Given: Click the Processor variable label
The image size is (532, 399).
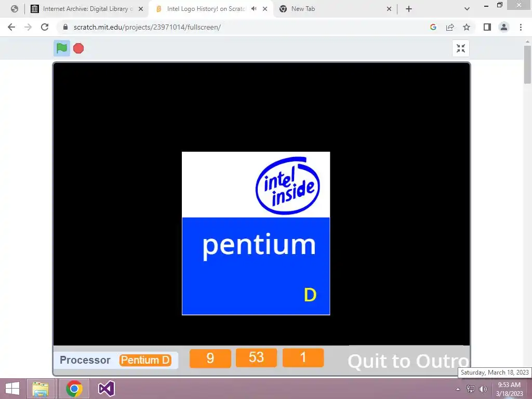Looking at the screenshot, I should point(85,360).
